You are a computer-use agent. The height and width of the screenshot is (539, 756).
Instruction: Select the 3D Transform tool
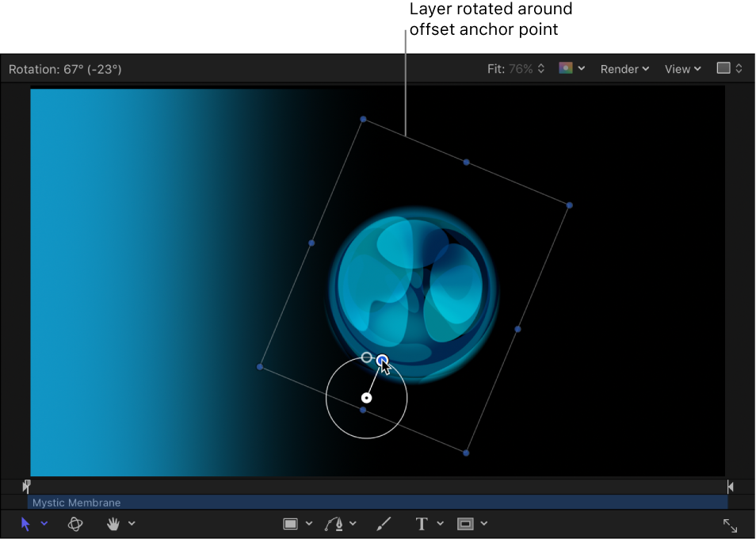click(x=75, y=523)
